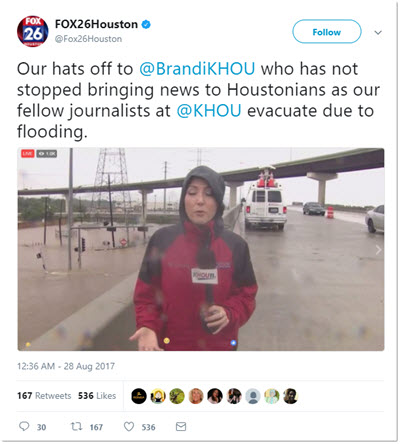Click the envelope direct message icon

click(181, 426)
